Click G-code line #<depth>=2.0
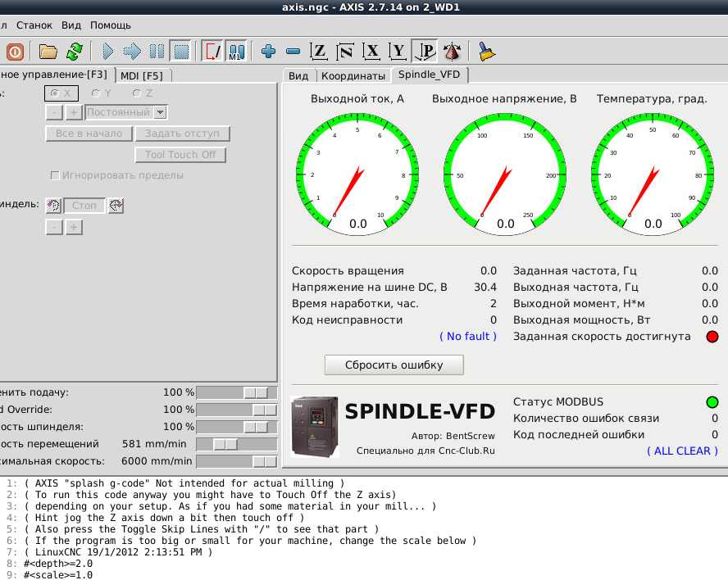Viewport: 728px width, 580px height. click(x=58, y=564)
